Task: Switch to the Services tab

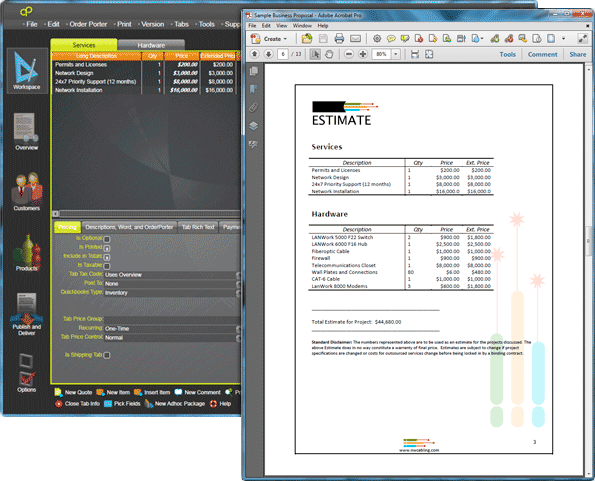Action: 84,45
